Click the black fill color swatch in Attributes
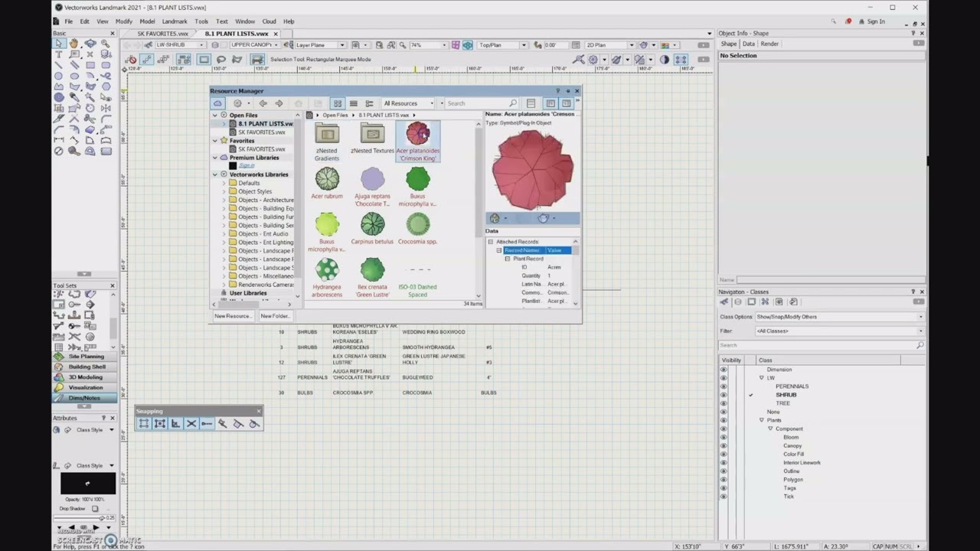Screen dimensions: 980x551 coord(88,483)
